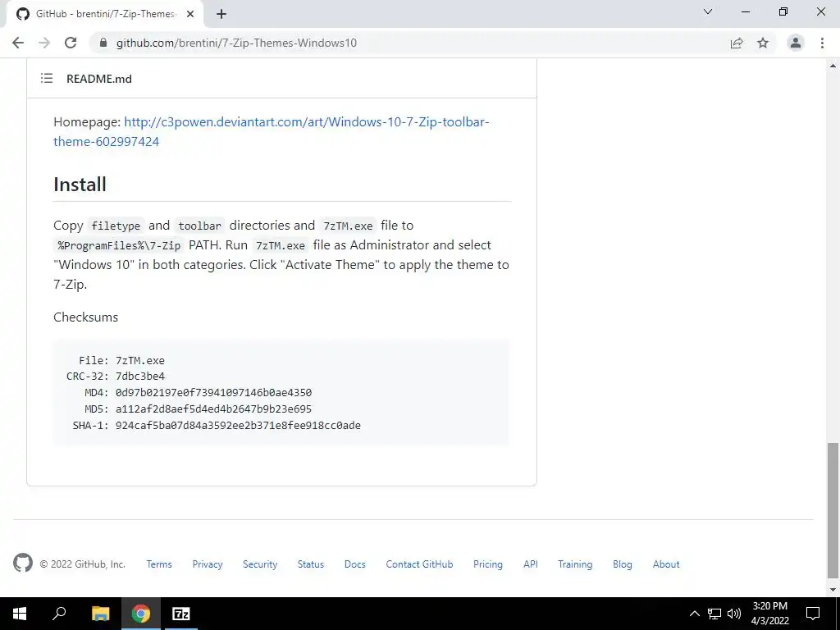The width and height of the screenshot is (840, 630).
Task: Click the Install heading
Action: click(x=80, y=185)
